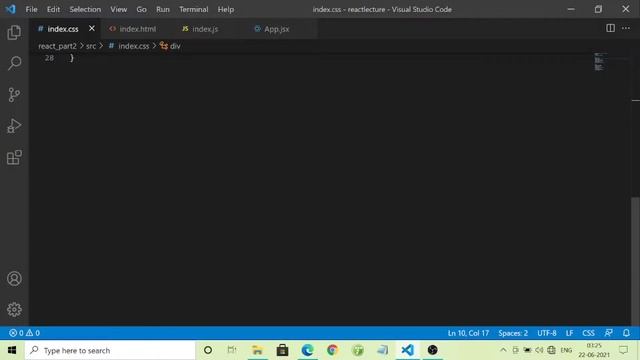640x360 pixels.
Task: Click src folder in the breadcrumb
Action: [x=91, y=46]
